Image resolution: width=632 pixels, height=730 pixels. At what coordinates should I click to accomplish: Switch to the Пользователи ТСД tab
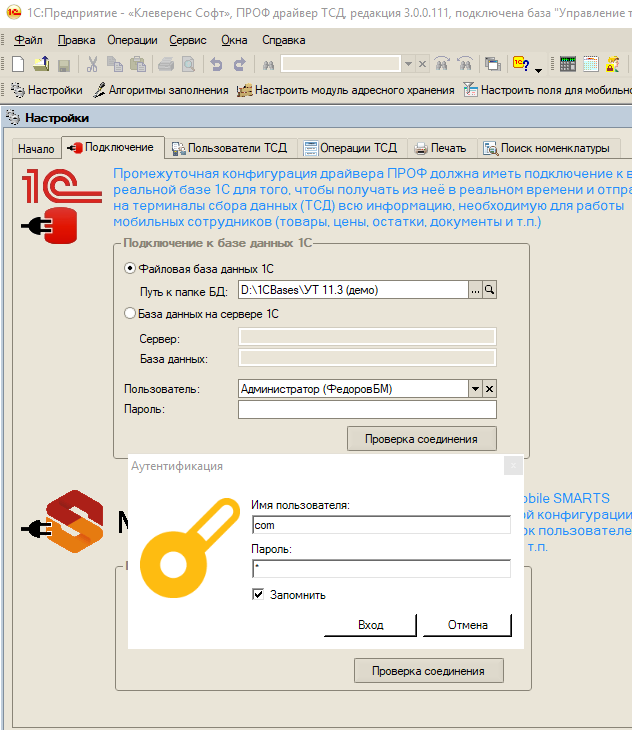coord(231,148)
